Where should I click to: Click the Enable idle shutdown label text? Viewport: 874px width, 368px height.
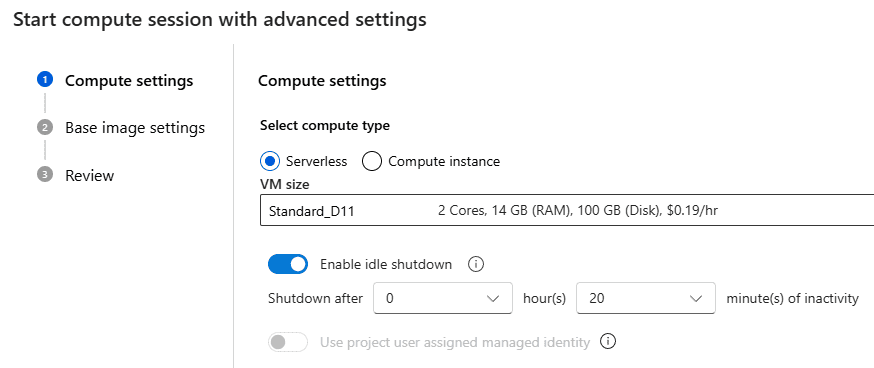tap(386, 264)
